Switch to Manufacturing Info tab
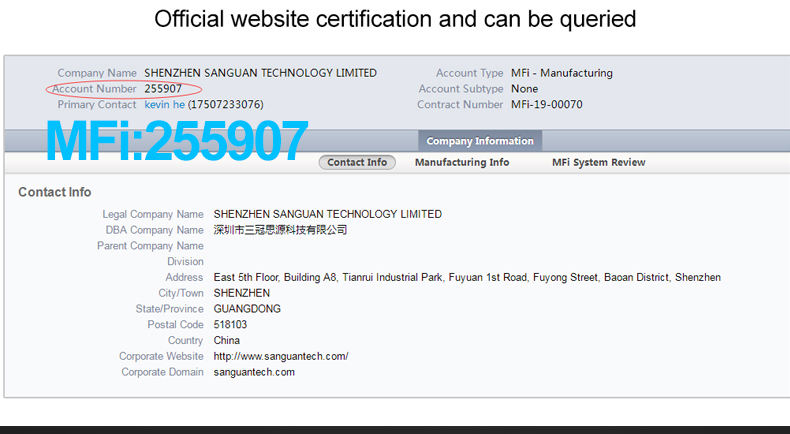This screenshot has height=434, width=790. (462, 162)
